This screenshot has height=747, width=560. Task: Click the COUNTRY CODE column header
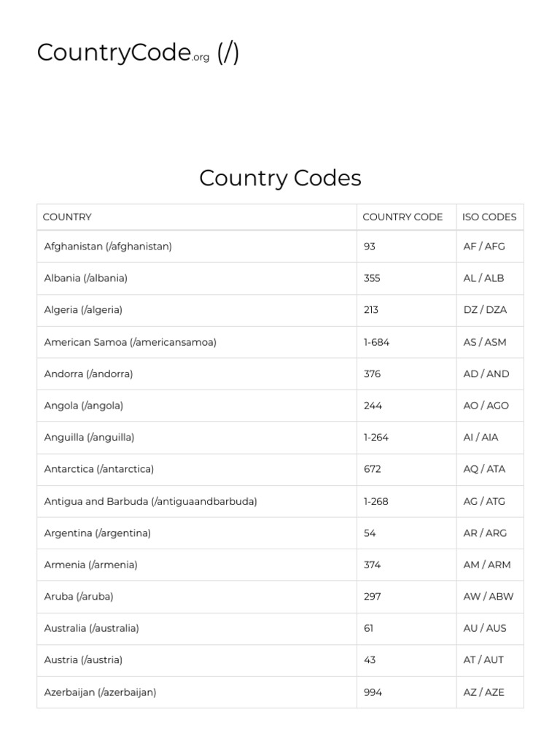pyautogui.click(x=402, y=217)
